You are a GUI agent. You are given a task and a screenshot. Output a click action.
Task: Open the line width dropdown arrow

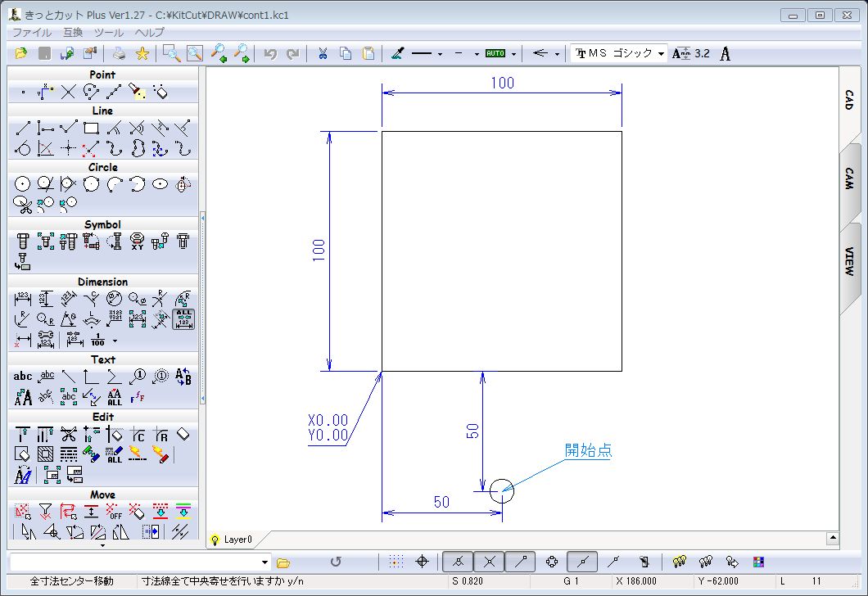477,54
